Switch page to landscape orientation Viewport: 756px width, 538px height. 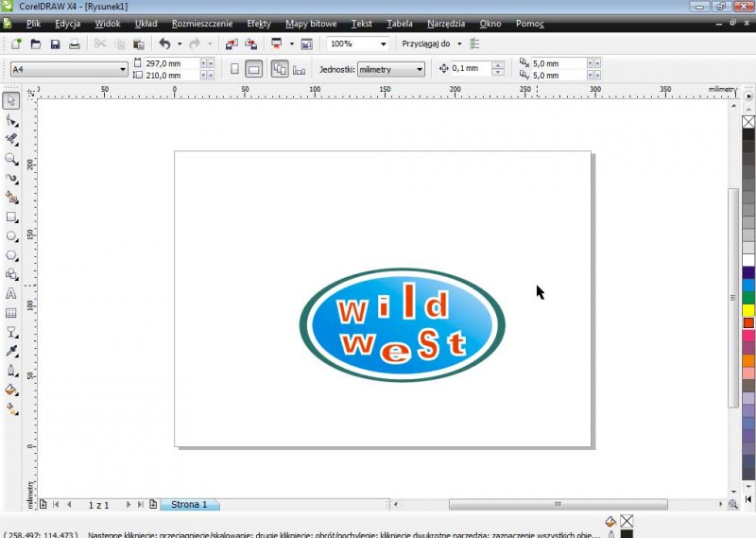tap(253, 69)
